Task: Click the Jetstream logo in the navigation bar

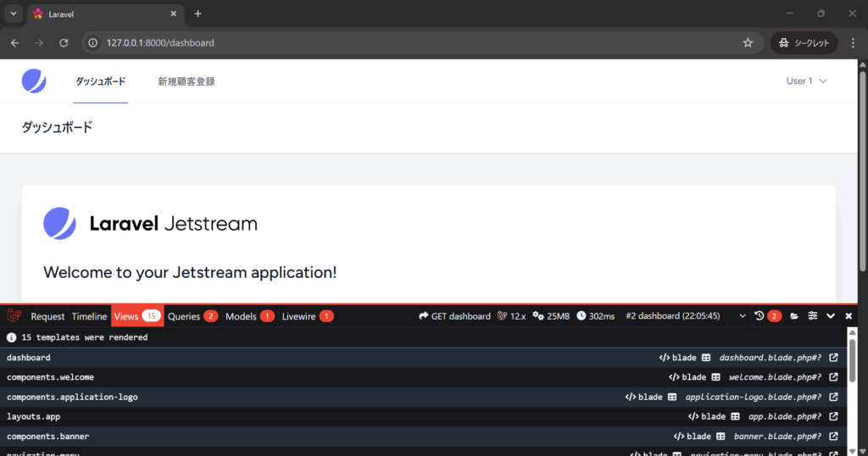Action: pyautogui.click(x=34, y=81)
